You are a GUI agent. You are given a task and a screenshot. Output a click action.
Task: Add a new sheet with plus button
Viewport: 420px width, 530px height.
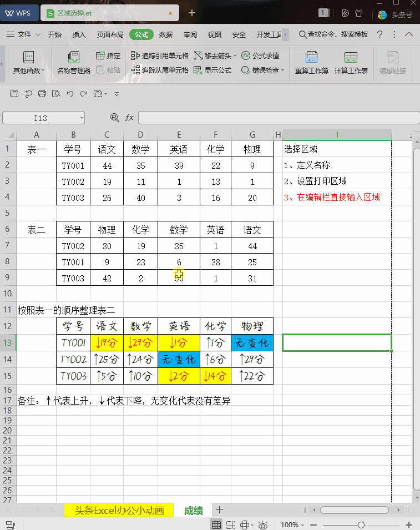(219, 509)
